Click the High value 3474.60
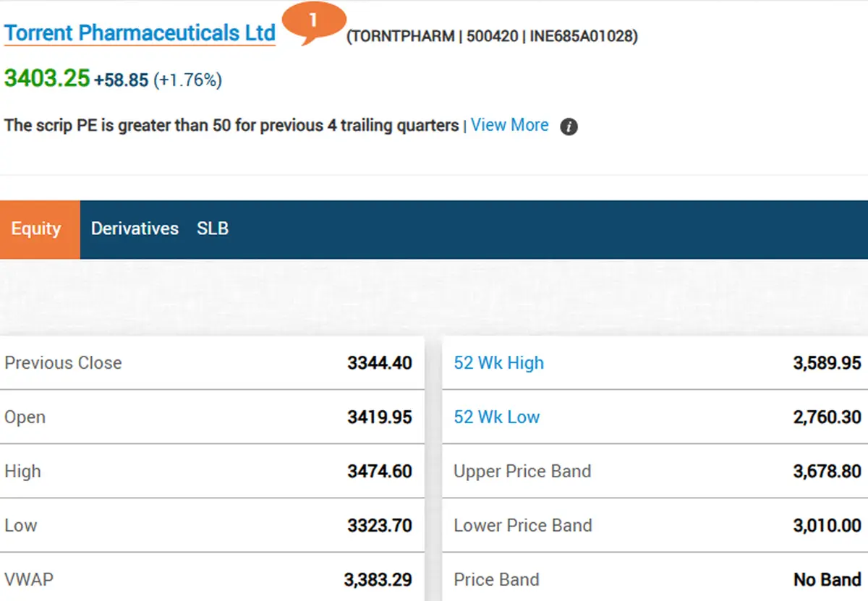Viewport: 868px width, 601px height. pyautogui.click(x=380, y=472)
